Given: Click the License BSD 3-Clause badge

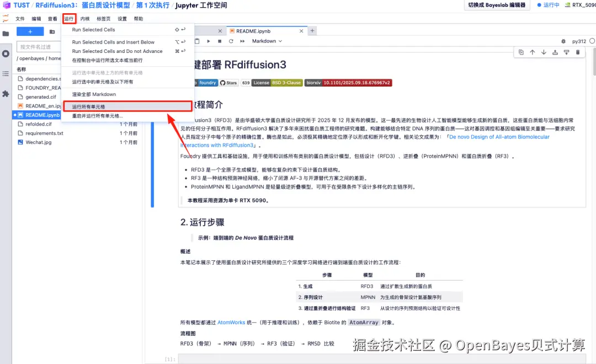Looking at the screenshot, I should click(x=278, y=83).
